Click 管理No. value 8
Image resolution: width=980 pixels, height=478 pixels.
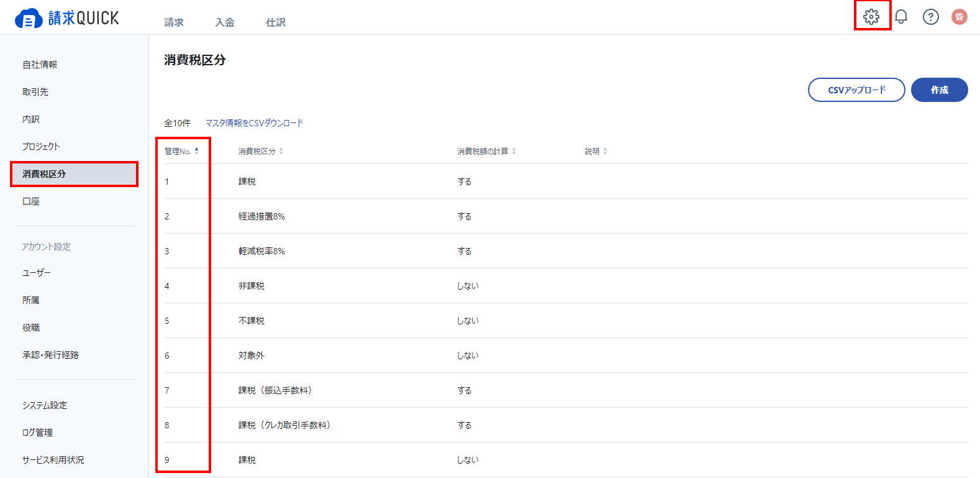tap(167, 425)
